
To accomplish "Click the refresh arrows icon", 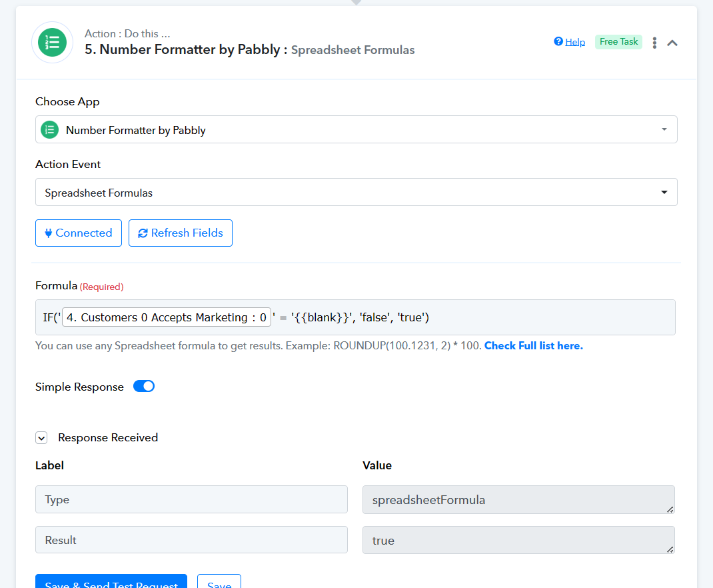I will point(143,233).
